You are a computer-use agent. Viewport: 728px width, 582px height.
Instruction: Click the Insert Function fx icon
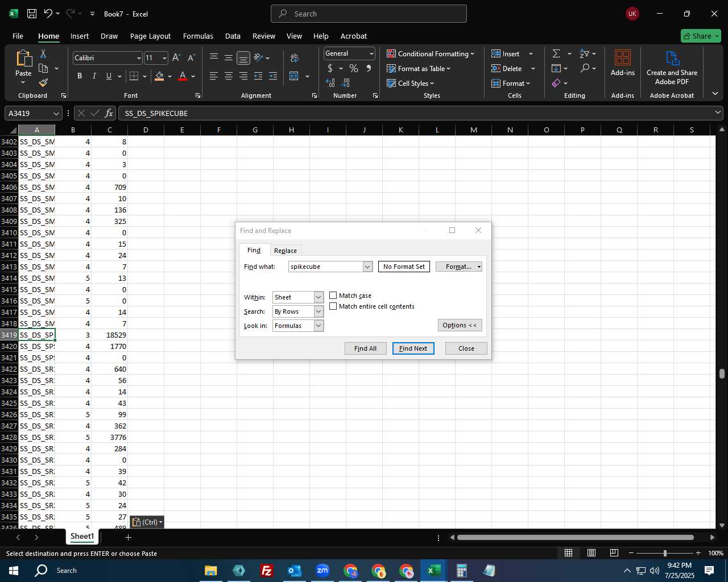109,113
